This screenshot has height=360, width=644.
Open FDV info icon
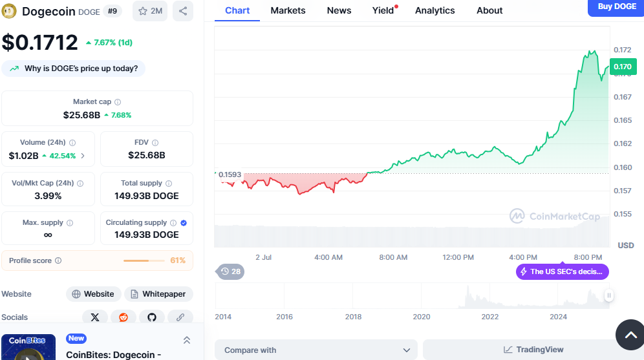click(x=155, y=142)
